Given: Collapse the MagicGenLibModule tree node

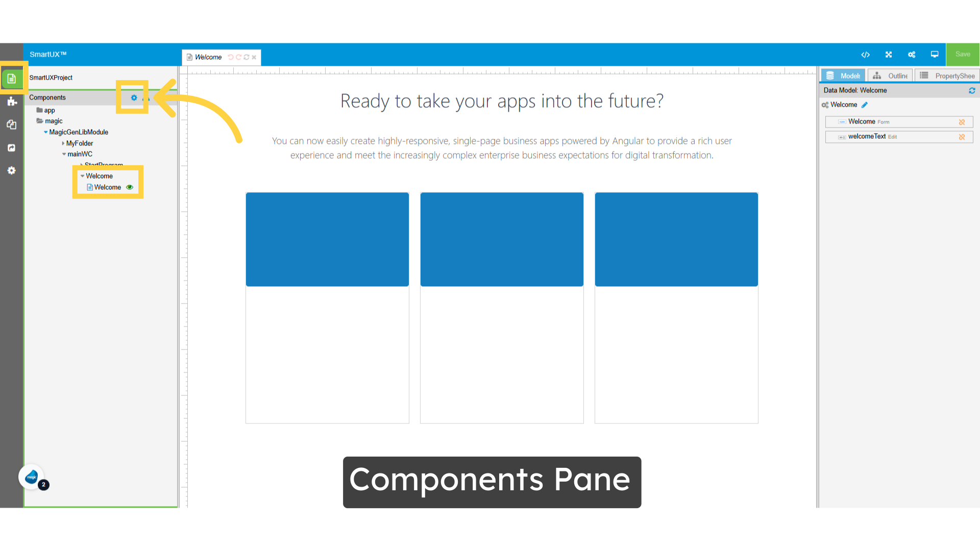Looking at the screenshot, I should 46,132.
